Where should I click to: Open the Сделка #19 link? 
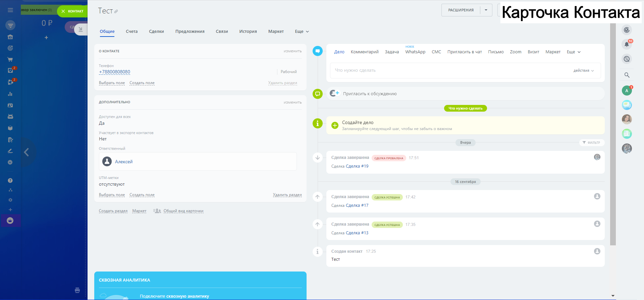[x=357, y=166]
